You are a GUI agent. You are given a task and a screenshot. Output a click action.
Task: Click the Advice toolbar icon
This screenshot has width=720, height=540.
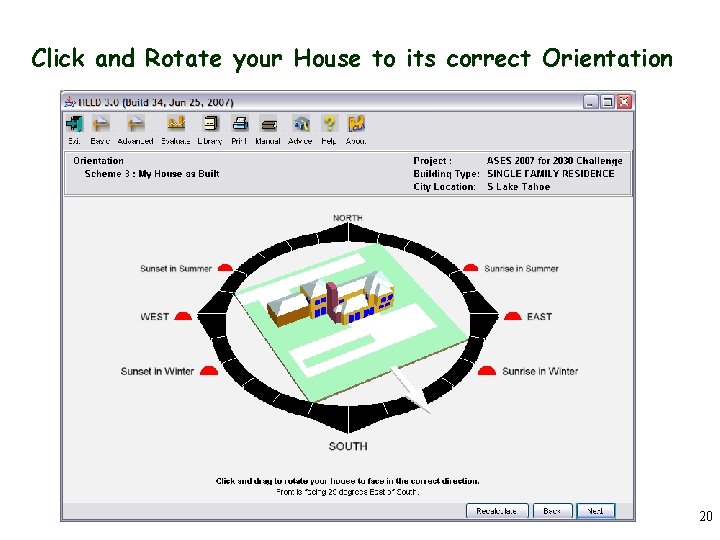coord(301,124)
